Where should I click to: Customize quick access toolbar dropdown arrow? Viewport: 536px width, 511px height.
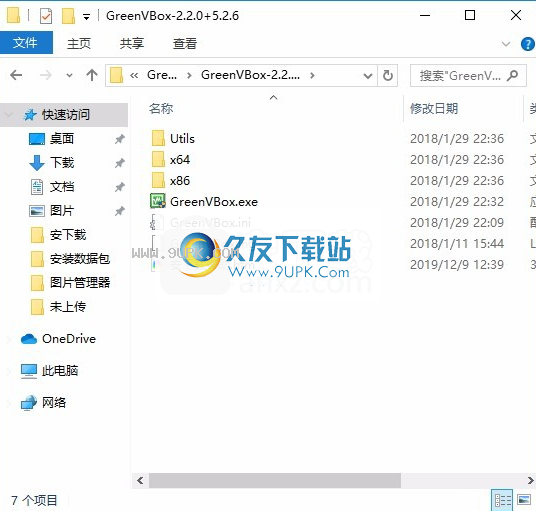click(86, 16)
